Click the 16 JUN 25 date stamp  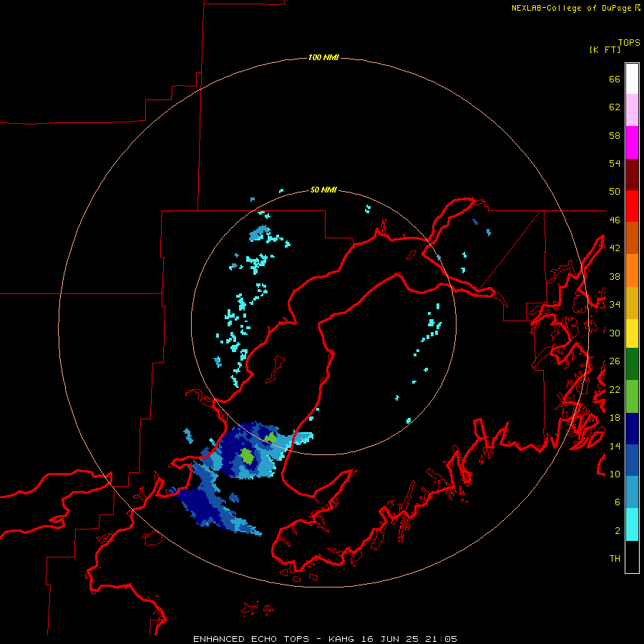click(390, 639)
